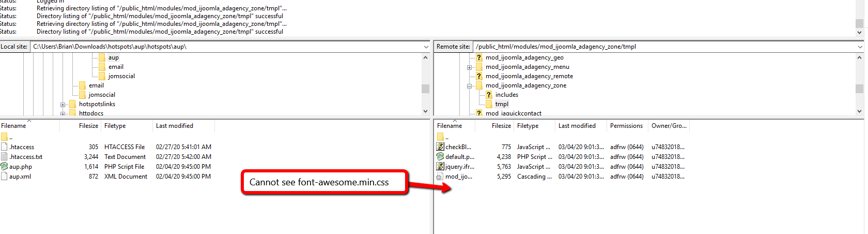Open the Local site path dropdown

coord(426,47)
